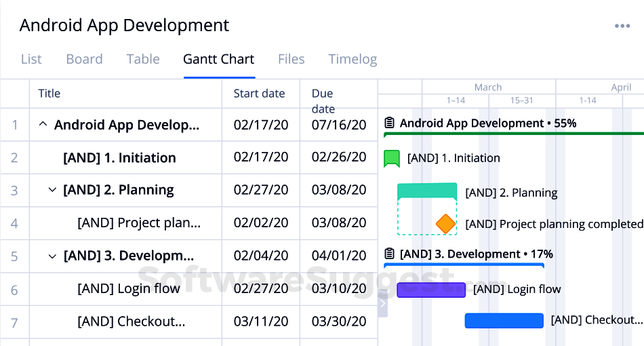Collapse the [AND] 3. Development group

[x=52, y=256]
